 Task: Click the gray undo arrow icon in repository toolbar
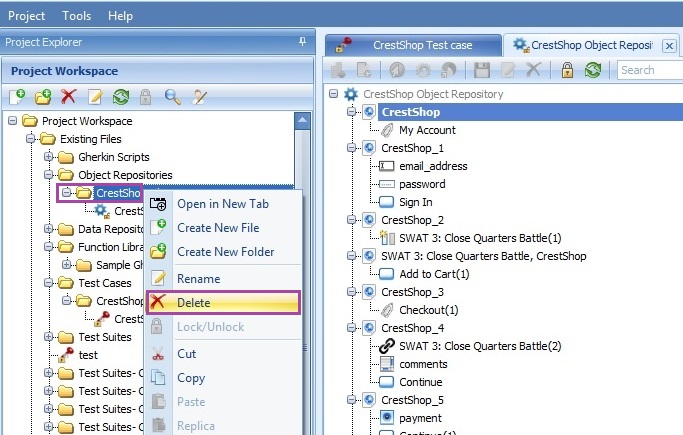click(x=449, y=70)
